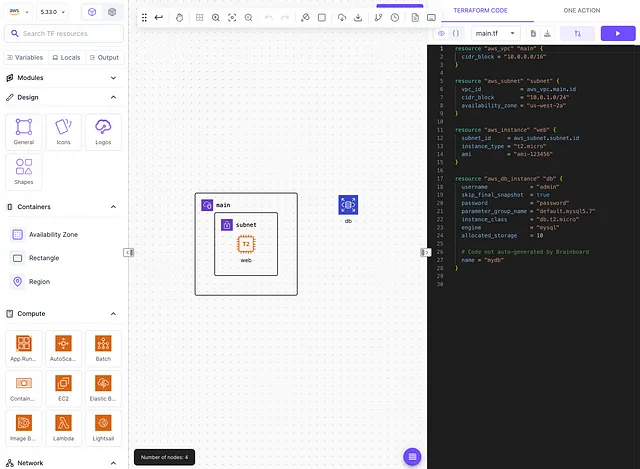The image size is (640, 469).
Task: Copy the Terraform code file icon
Action: pos(533,33)
